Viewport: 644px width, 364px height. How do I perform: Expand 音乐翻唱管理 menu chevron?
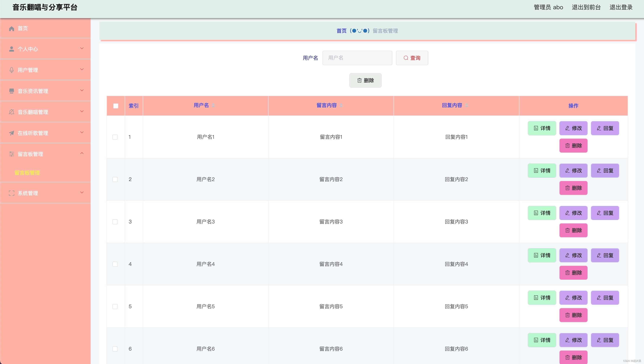(x=82, y=111)
